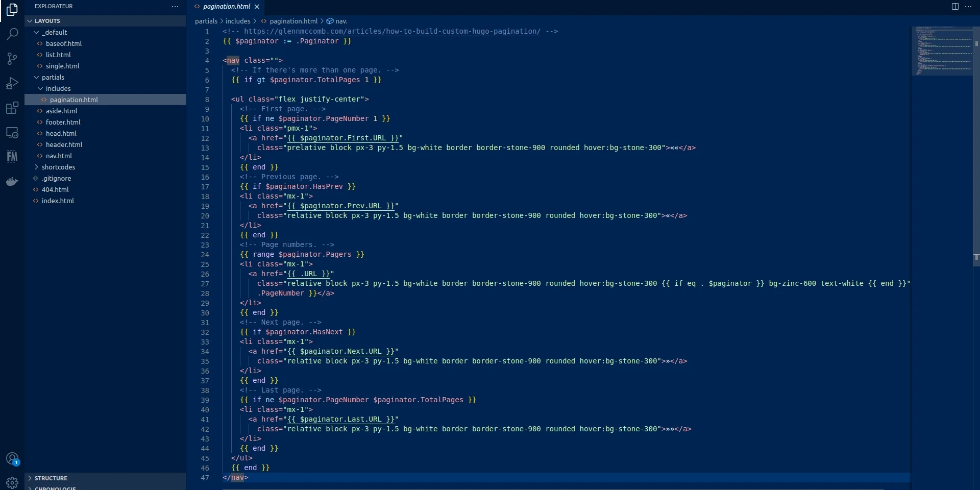Open the Search view

click(12, 34)
